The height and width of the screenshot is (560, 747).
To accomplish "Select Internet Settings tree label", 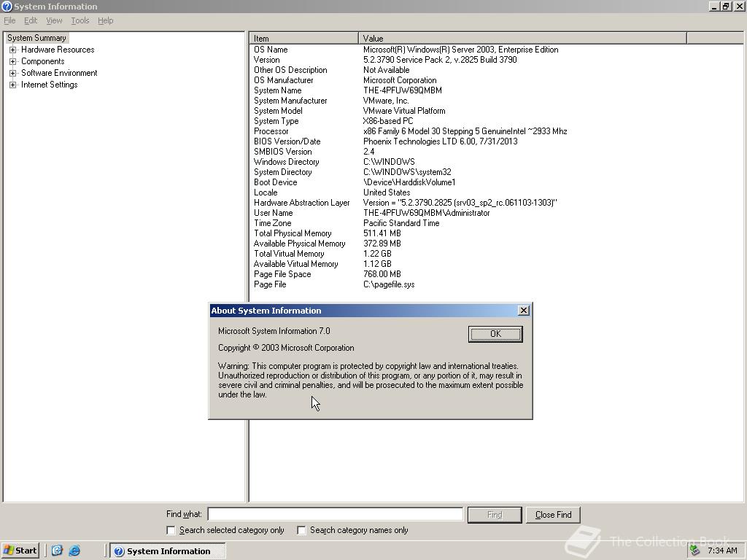I will [x=49, y=85].
